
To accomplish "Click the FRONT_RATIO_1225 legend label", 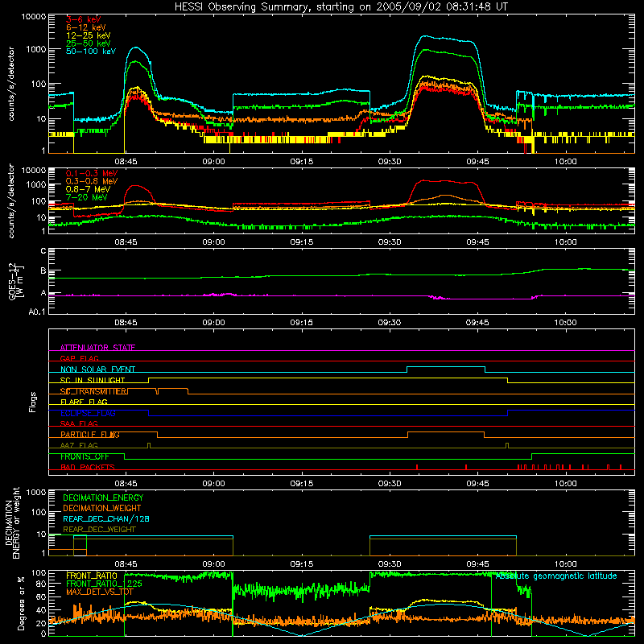I will 105,584.
